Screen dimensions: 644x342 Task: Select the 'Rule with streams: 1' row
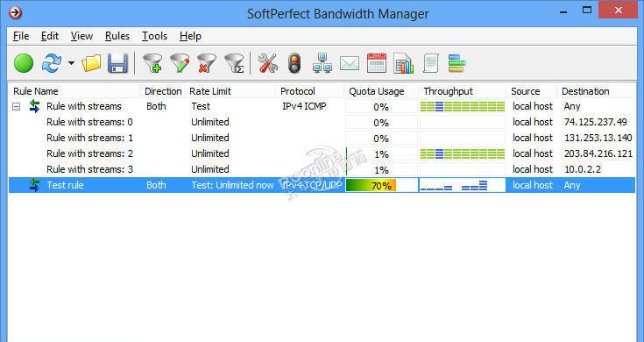(x=322, y=138)
